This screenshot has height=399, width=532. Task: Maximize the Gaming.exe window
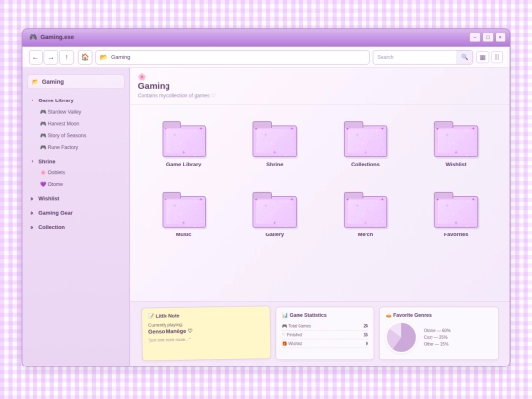[x=488, y=37]
